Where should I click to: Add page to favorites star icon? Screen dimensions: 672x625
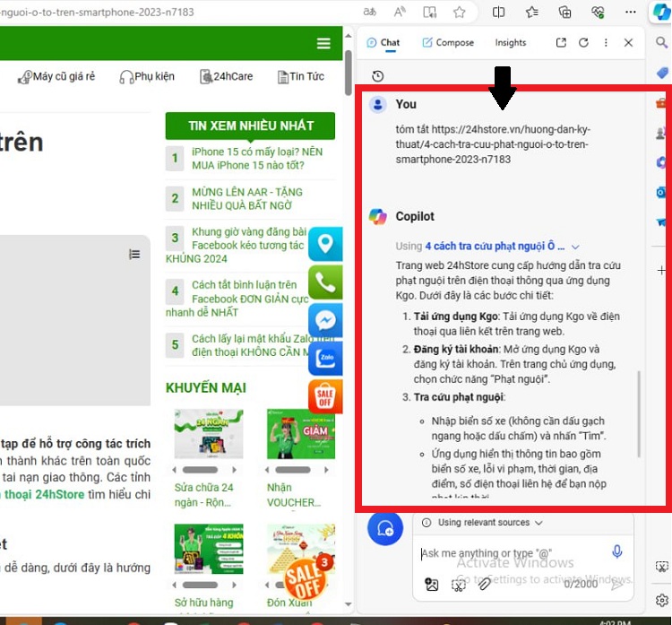(x=460, y=12)
